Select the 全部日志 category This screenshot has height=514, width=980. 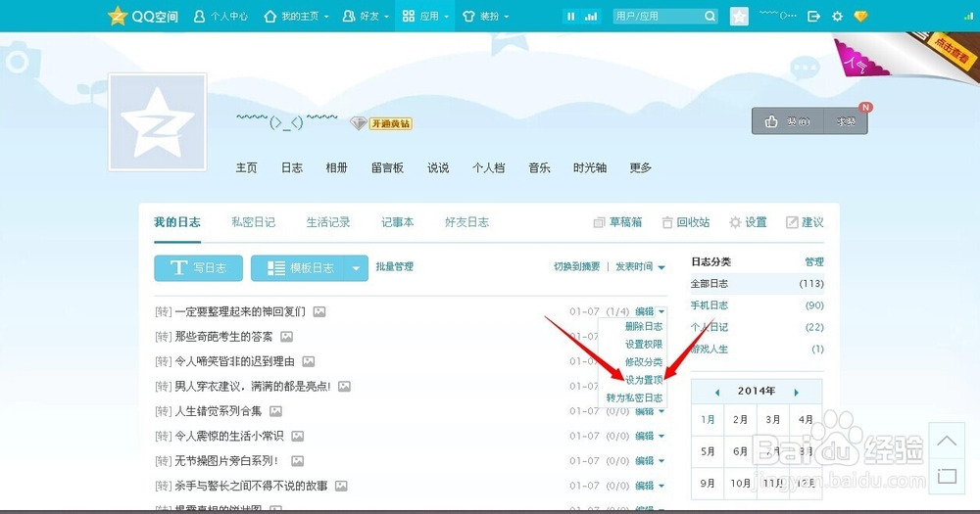click(x=757, y=284)
